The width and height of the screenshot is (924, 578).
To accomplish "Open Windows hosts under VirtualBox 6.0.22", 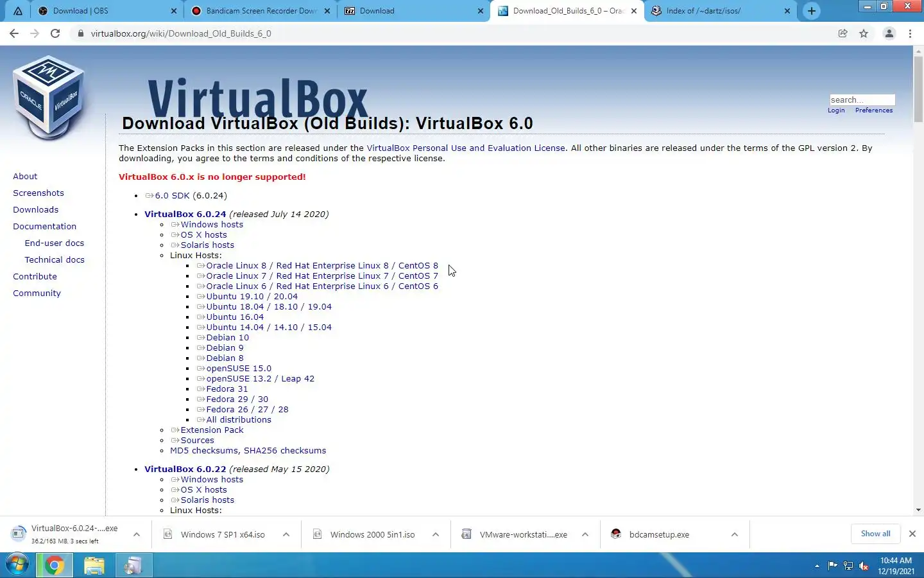I will click(x=212, y=479).
